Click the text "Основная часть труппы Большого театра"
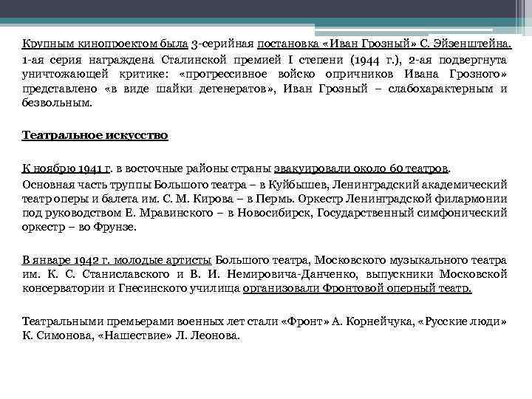The image size is (532, 399). [x=134, y=185]
